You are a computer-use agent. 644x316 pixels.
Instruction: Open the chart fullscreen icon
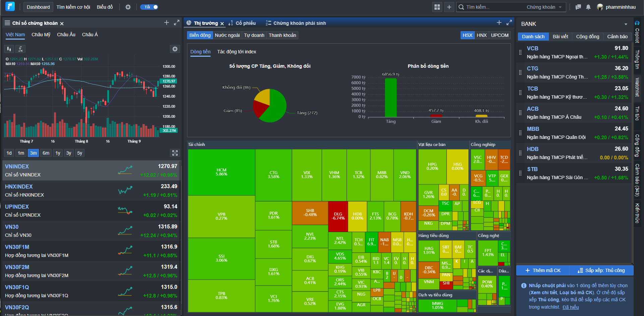(175, 153)
